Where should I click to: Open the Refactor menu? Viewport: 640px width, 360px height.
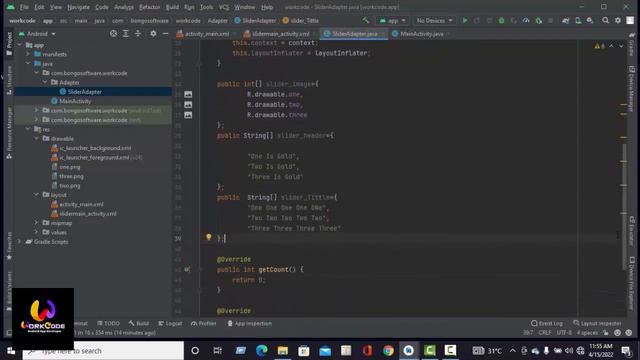(149, 7)
